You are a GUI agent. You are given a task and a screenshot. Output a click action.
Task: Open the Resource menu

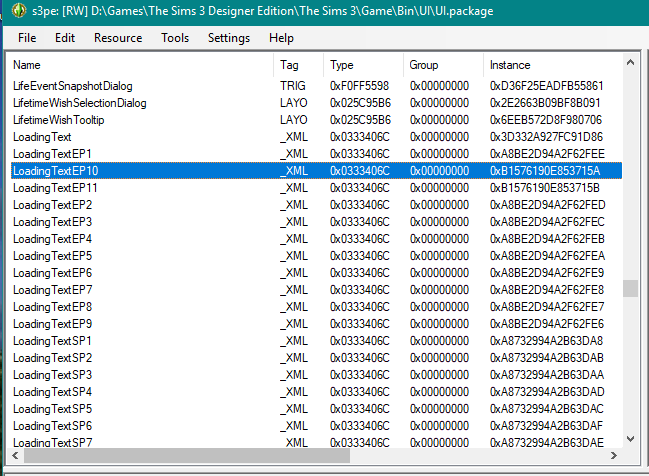[118, 38]
